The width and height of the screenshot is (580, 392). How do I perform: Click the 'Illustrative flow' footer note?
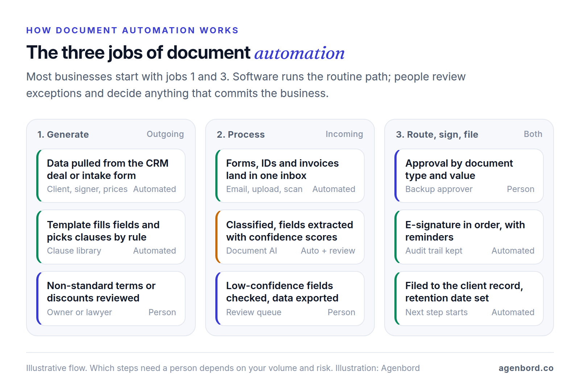click(x=223, y=368)
